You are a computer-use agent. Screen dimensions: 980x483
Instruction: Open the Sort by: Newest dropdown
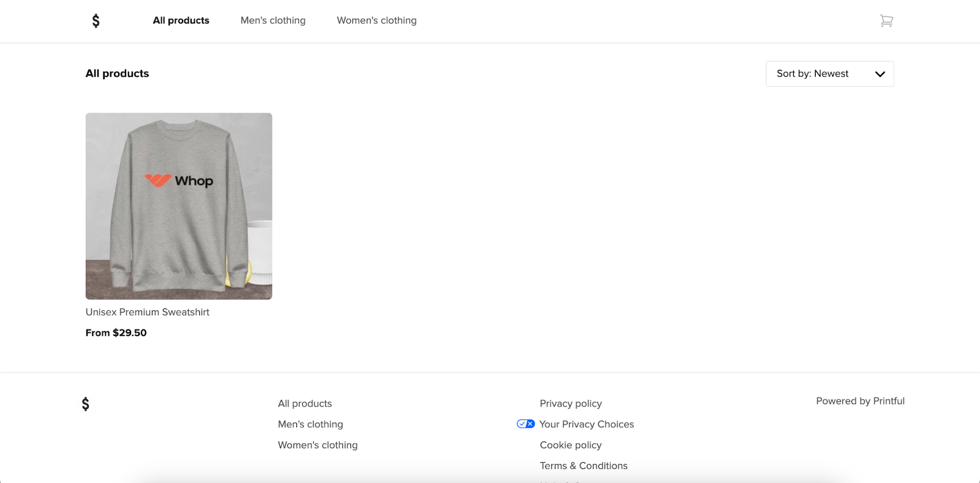pos(830,74)
